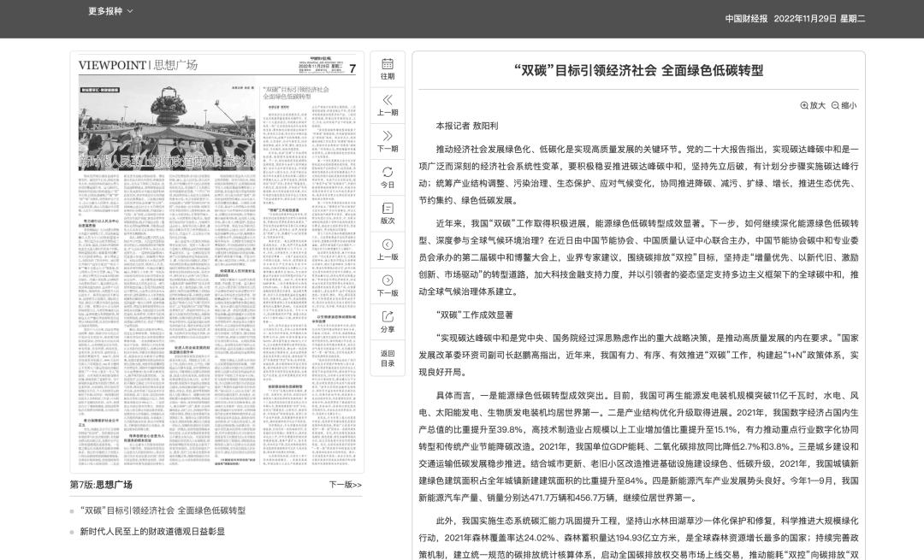
Task: Click the article headline 全面绿色低碳转型
Action: pyautogui.click(x=713, y=71)
